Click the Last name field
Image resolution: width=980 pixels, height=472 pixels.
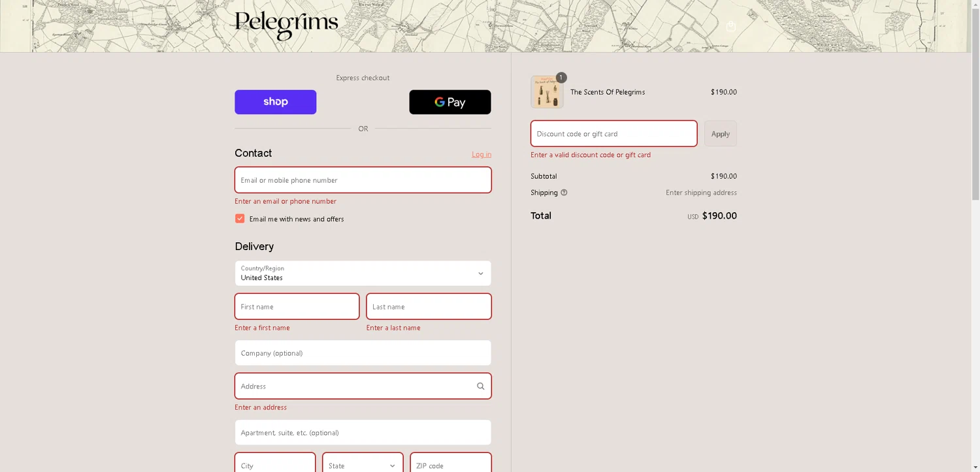coord(429,306)
